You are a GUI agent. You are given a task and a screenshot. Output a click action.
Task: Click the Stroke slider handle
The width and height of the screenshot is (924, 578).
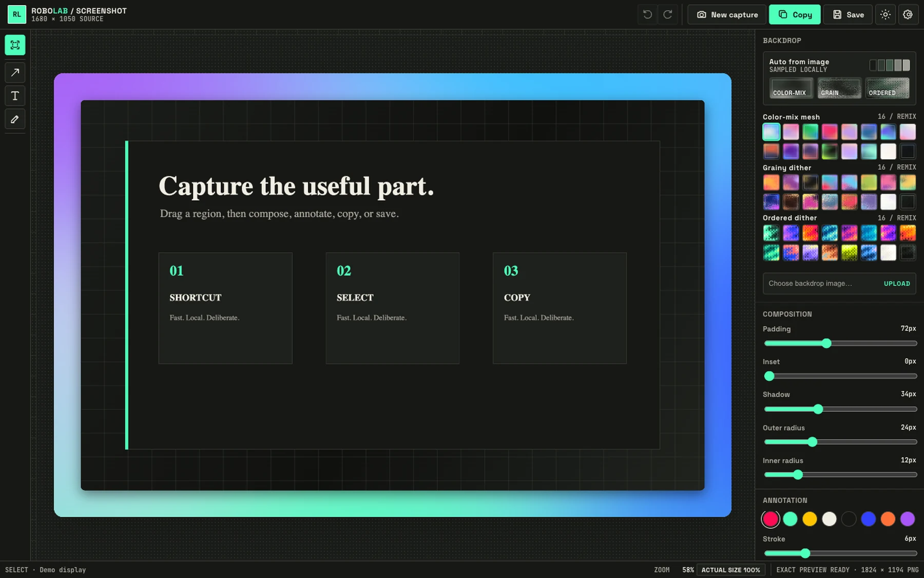(805, 553)
